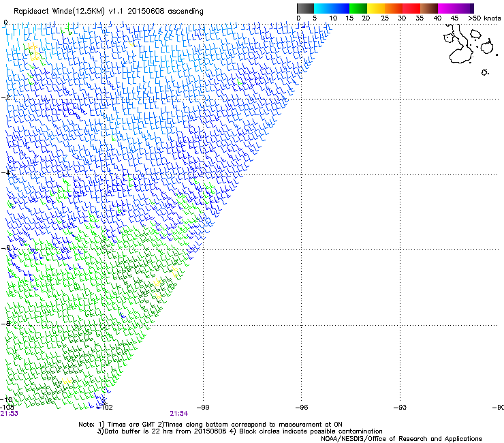Click the '-93' longitude axis label

coord(400,408)
